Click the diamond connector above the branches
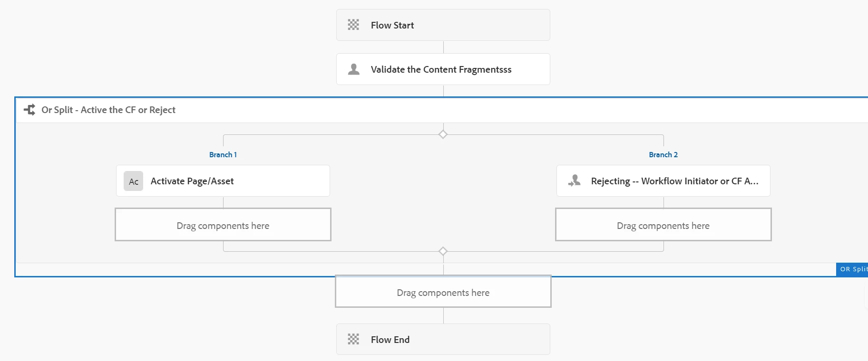This screenshot has width=868, height=361. [x=443, y=134]
